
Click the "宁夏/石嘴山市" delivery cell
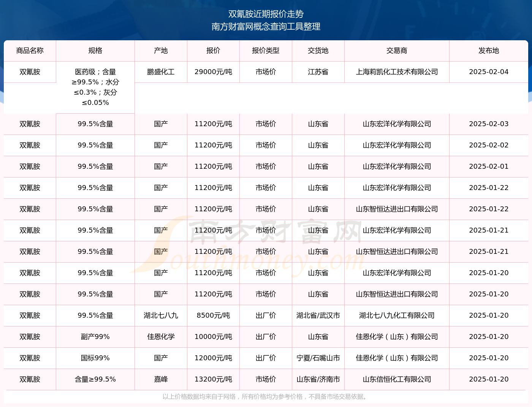click(318, 358)
